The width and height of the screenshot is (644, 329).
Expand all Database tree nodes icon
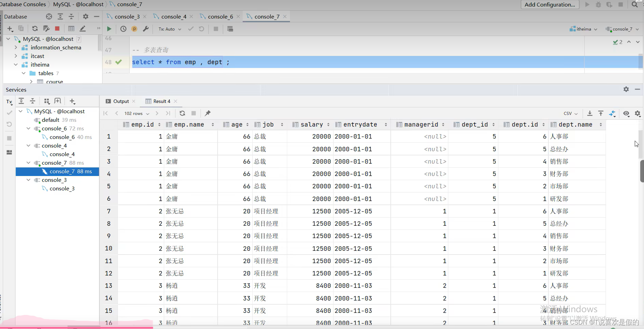point(60,16)
